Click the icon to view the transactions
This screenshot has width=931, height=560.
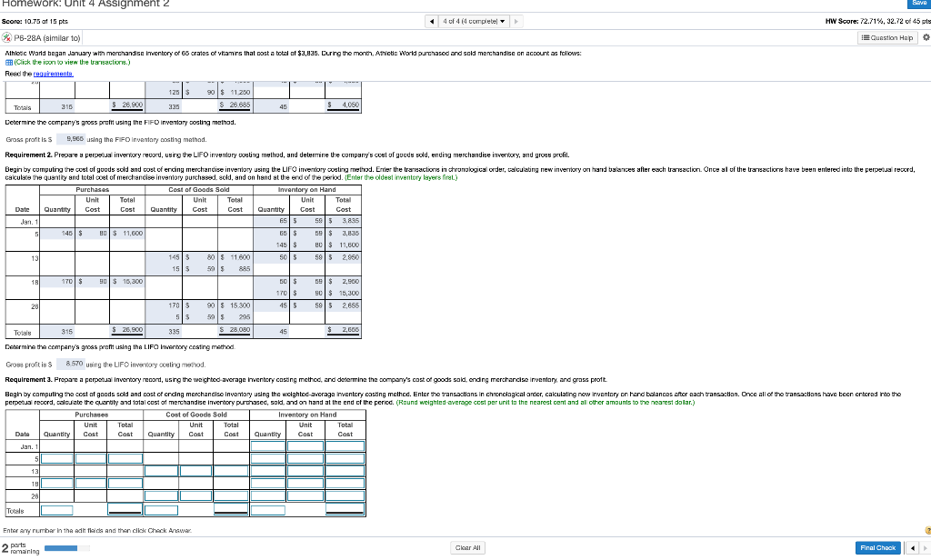coord(11,62)
